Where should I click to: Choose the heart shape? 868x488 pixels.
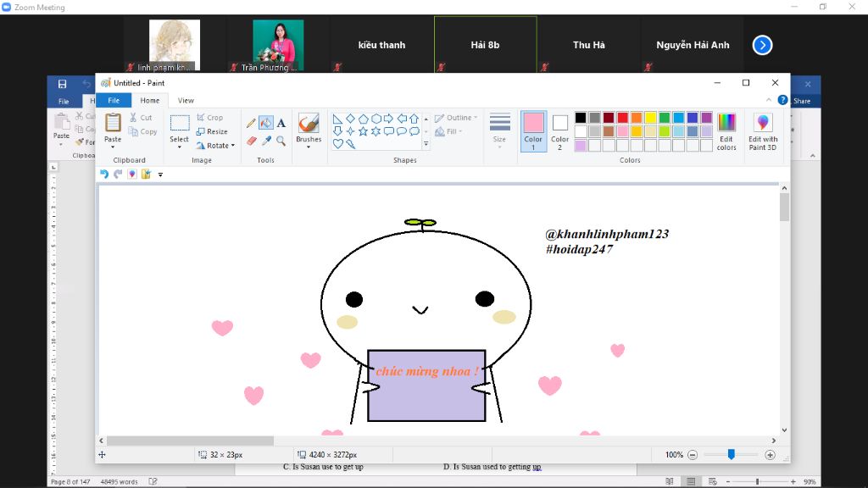coord(337,144)
